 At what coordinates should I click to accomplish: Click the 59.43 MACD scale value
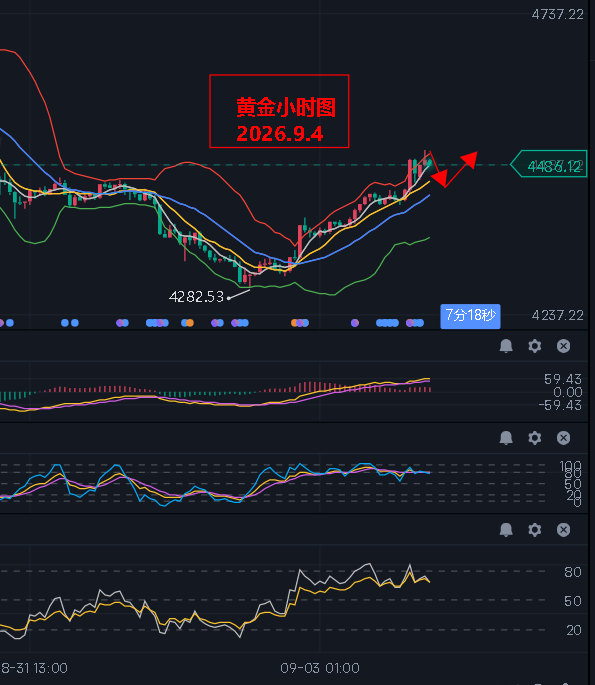point(563,379)
